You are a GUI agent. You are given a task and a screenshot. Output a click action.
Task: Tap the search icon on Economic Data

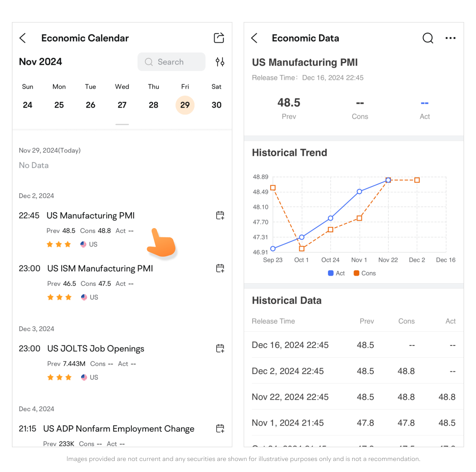pos(428,38)
